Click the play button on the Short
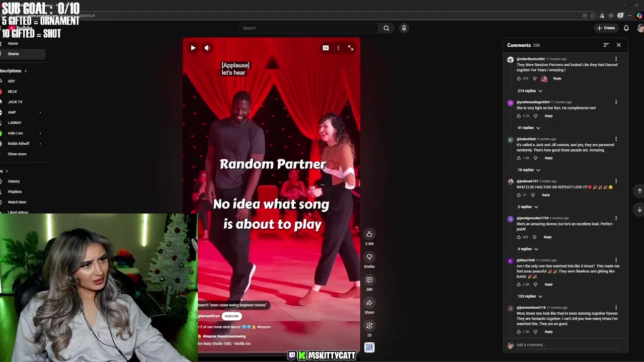The height and width of the screenshot is (362, 644). [x=193, y=48]
